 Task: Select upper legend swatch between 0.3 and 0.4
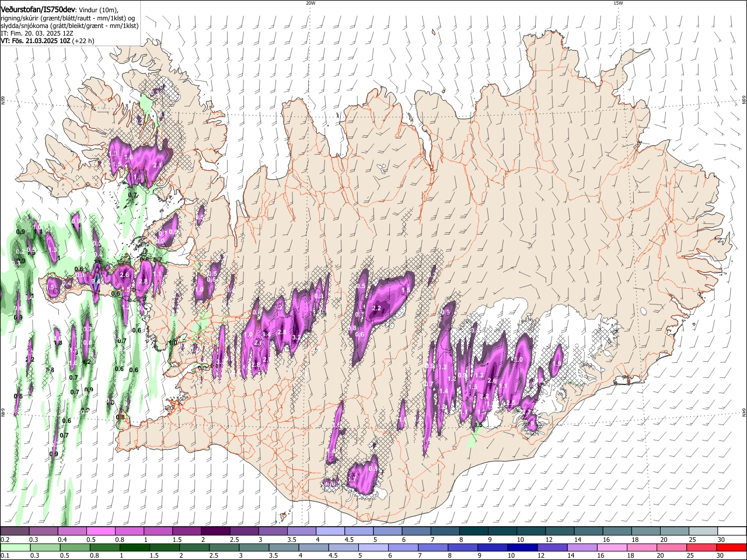[x=43, y=531]
